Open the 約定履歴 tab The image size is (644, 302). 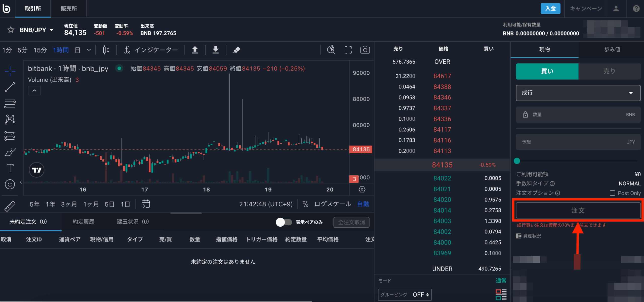tap(84, 222)
